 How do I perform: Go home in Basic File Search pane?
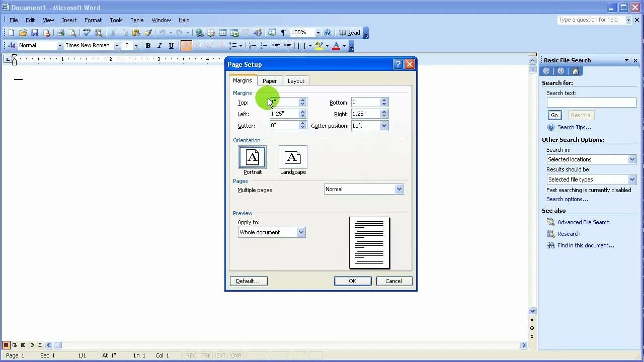[576, 71]
